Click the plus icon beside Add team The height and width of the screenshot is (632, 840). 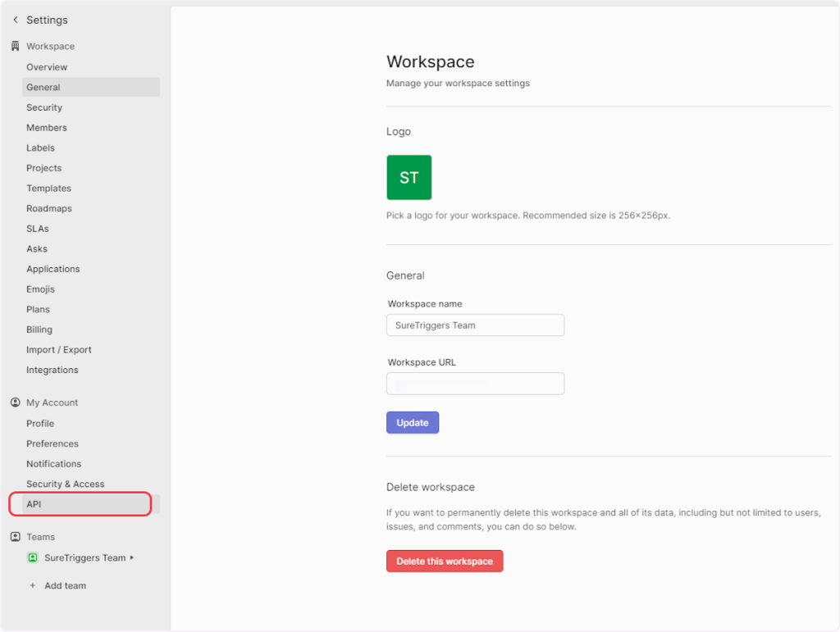coord(33,585)
